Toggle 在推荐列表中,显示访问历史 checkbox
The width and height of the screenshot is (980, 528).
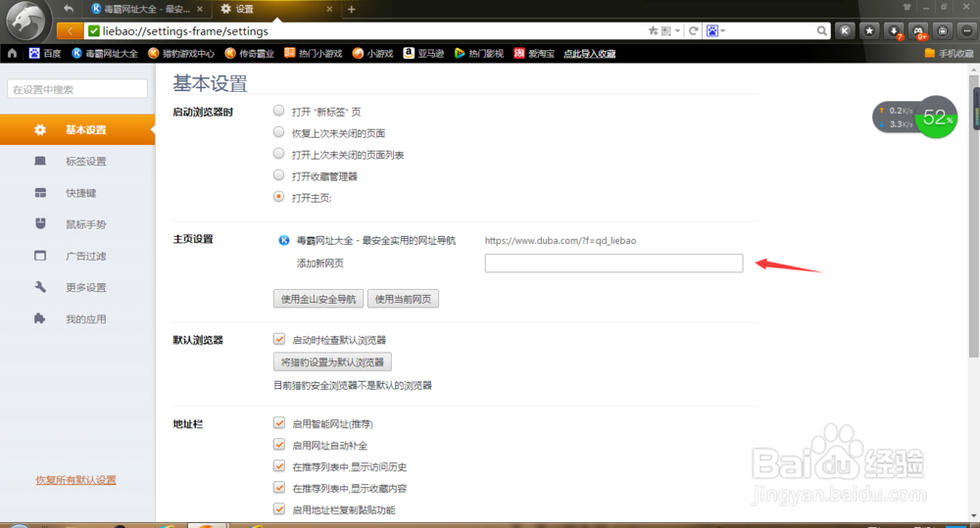279,466
